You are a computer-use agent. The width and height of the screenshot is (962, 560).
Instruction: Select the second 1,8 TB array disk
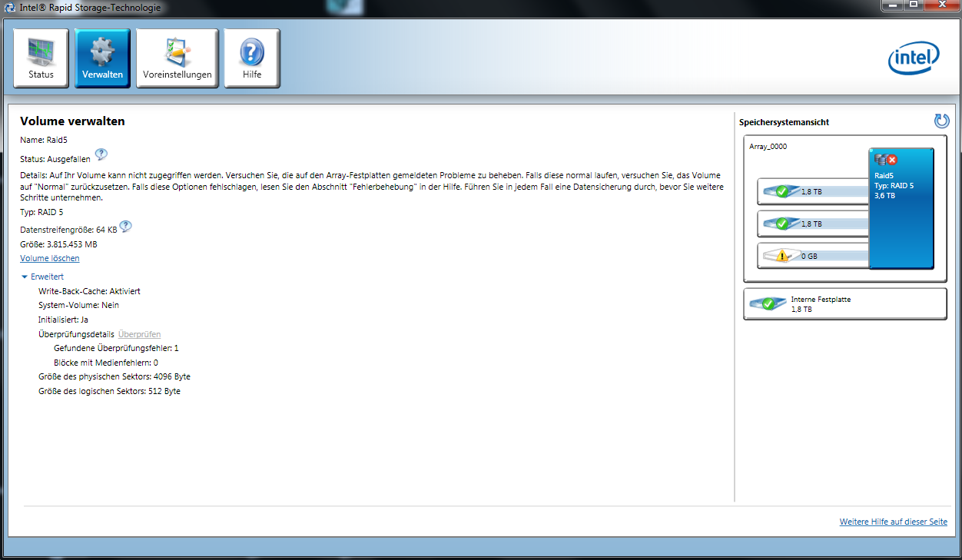(x=813, y=224)
